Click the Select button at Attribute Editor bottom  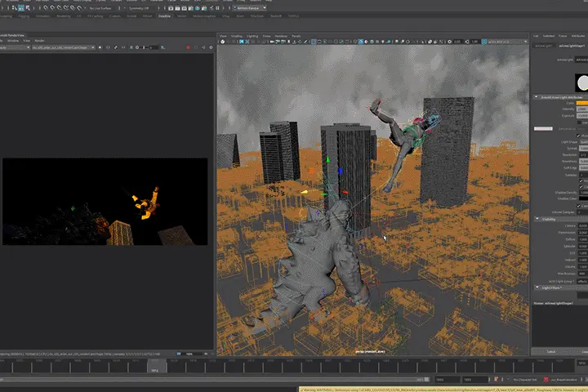point(550,351)
